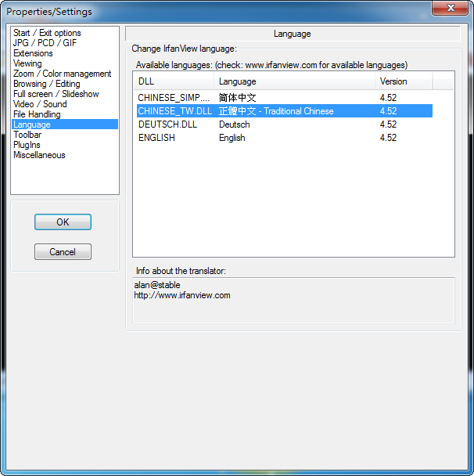Image resolution: width=474 pixels, height=476 pixels.
Task: Click version 4.52 of DEUTSCH.DLL row
Action: [x=388, y=124]
